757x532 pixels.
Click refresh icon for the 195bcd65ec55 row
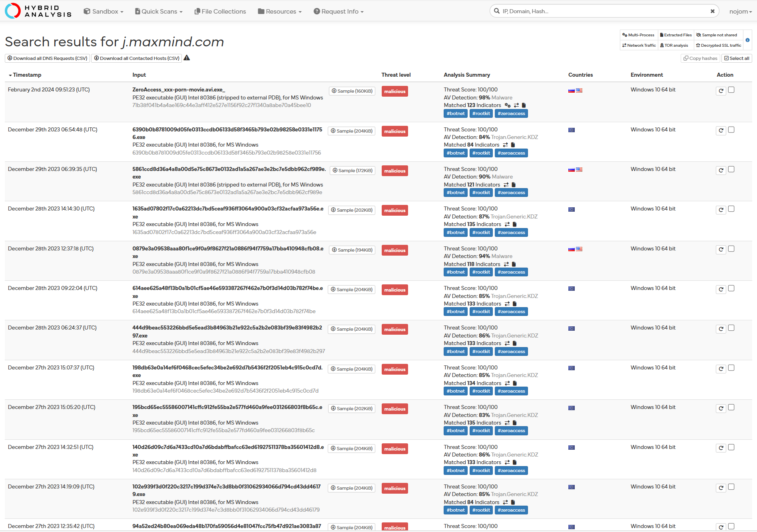pos(721,408)
